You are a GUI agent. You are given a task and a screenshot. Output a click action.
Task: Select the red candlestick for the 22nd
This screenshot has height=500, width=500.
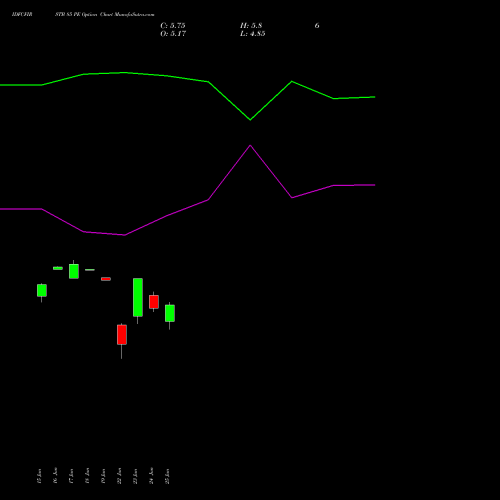tap(122, 335)
